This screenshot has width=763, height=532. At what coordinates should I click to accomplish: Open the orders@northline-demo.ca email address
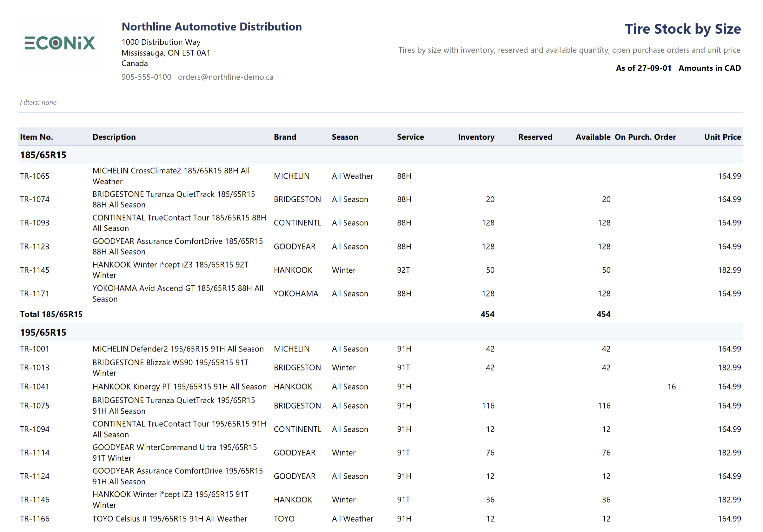[226, 77]
